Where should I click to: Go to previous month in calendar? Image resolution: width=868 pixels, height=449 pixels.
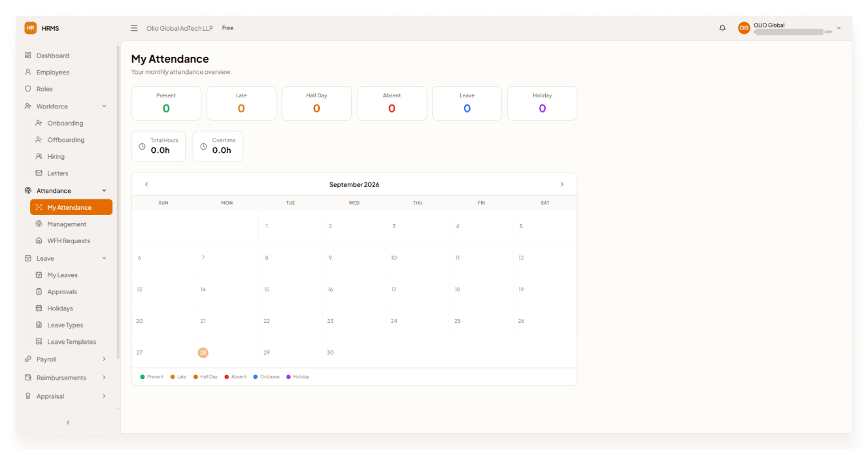(146, 184)
